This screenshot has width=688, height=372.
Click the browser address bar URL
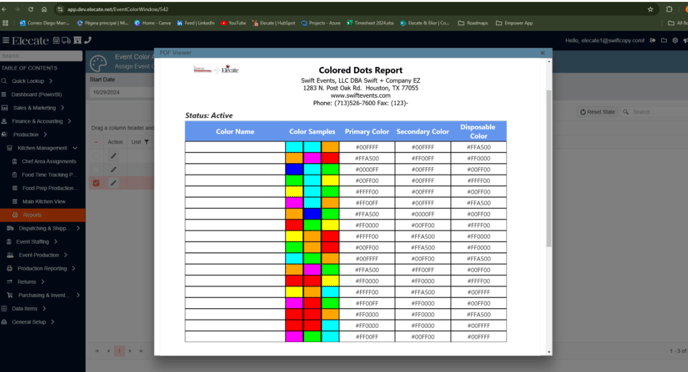(118, 9)
